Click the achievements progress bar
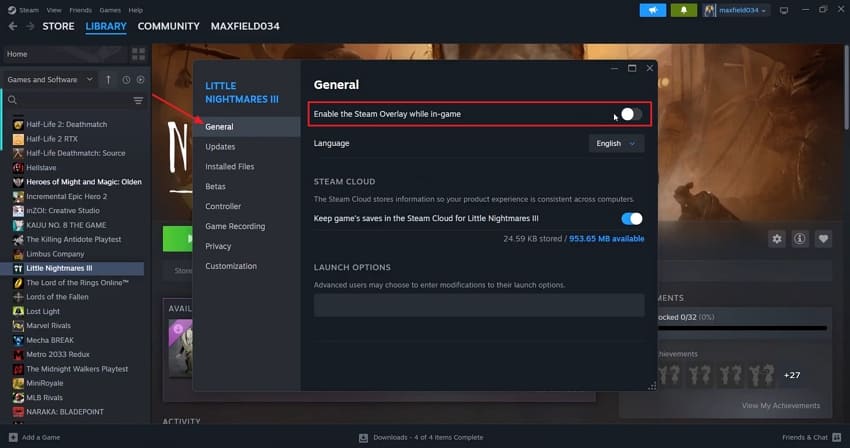The height and width of the screenshot is (448, 850). pyautogui.click(x=742, y=328)
